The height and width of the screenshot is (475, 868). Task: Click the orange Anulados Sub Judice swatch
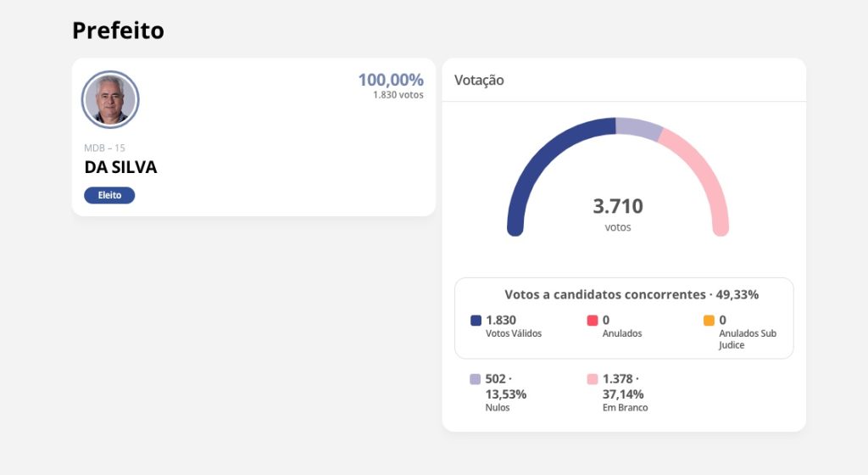click(x=709, y=321)
